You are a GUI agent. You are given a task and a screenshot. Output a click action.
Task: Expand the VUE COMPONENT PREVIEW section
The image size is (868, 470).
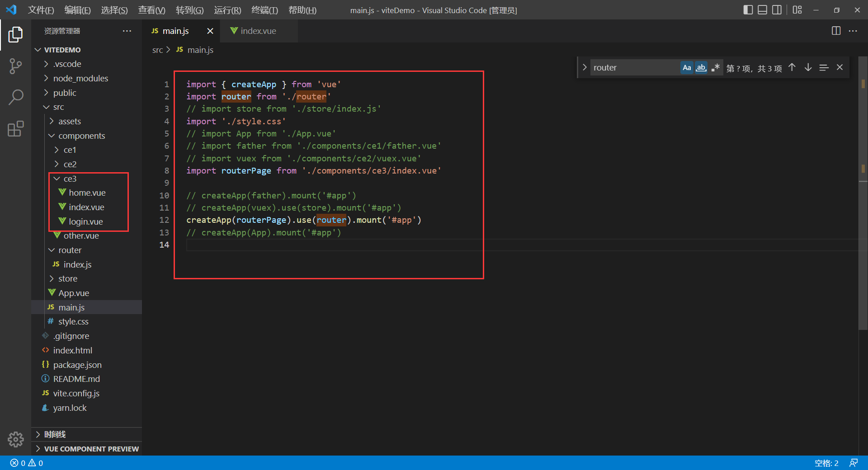87,449
